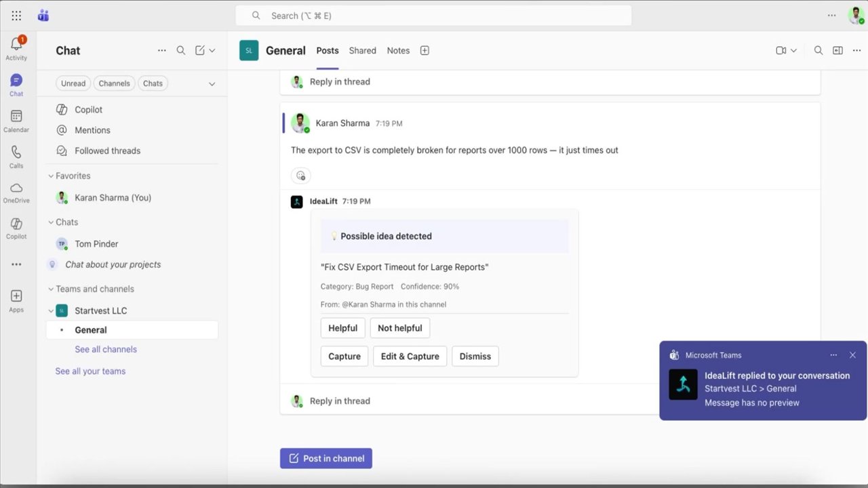Image resolution: width=868 pixels, height=488 pixels.
Task: Click the Dismiss button on the idea card
Action: tap(475, 357)
